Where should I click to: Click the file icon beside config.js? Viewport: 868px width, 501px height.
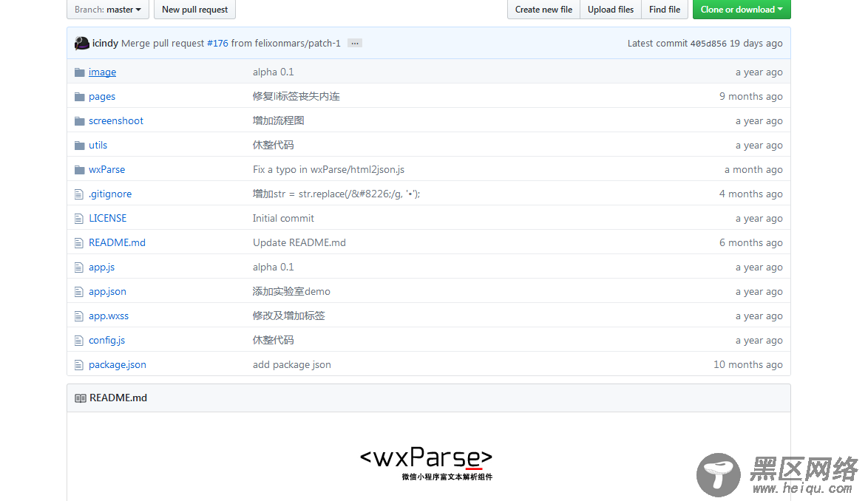pos(78,340)
